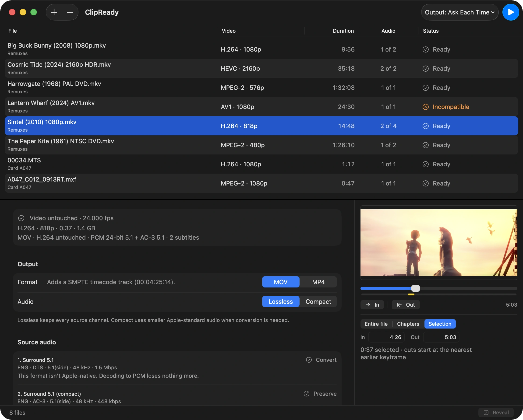Click the Convert label for Surround 5.1

point(326,360)
